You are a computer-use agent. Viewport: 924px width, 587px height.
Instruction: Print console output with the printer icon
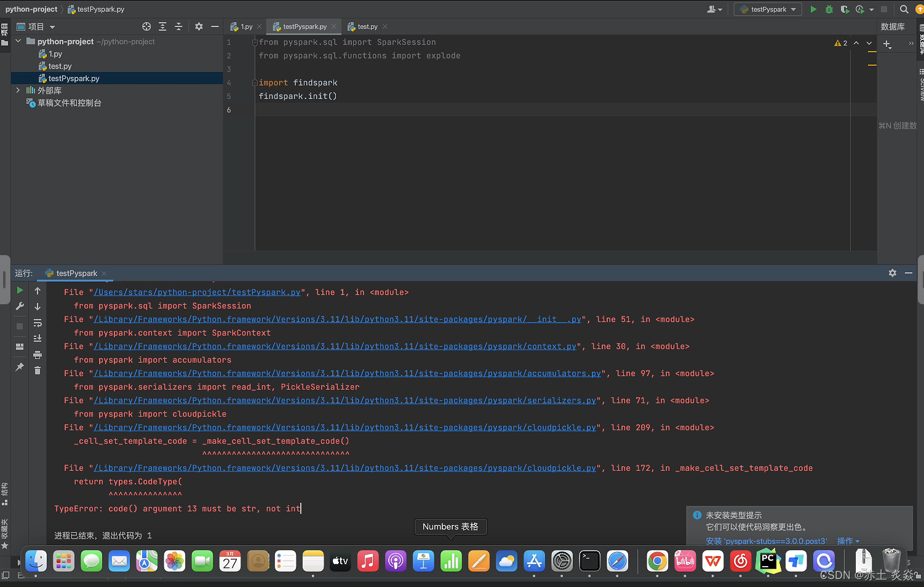(38, 355)
